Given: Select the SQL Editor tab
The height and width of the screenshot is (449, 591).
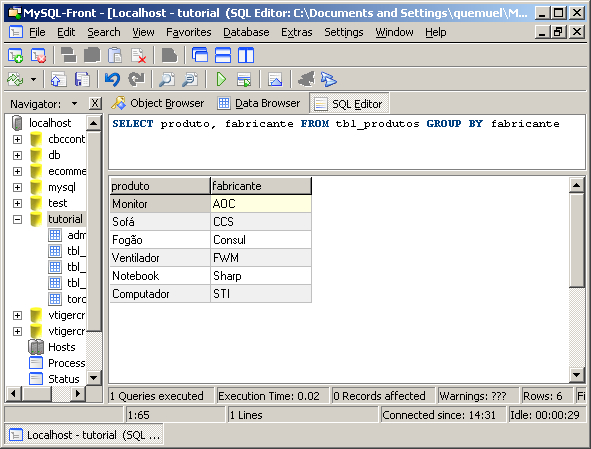Looking at the screenshot, I should (349, 104).
